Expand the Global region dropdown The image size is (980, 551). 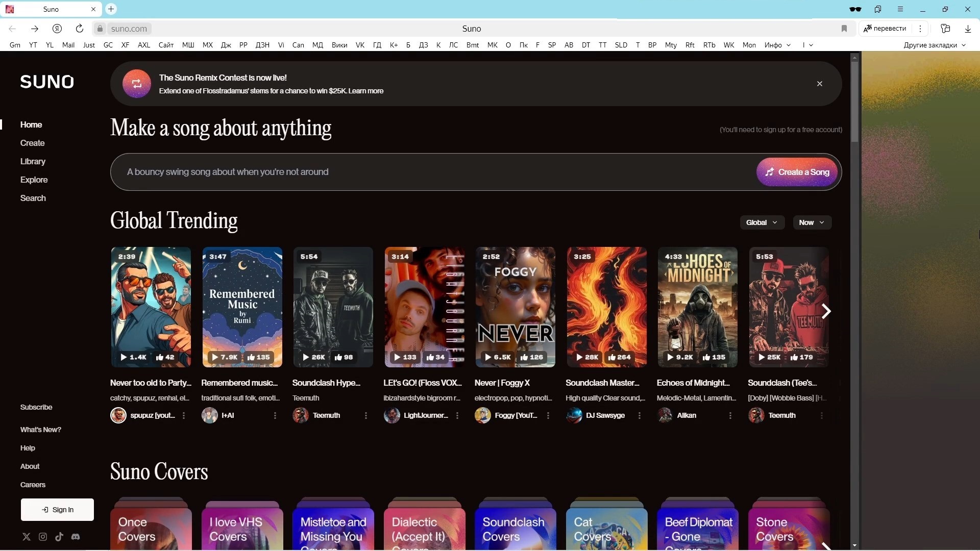[x=762, y=222]
